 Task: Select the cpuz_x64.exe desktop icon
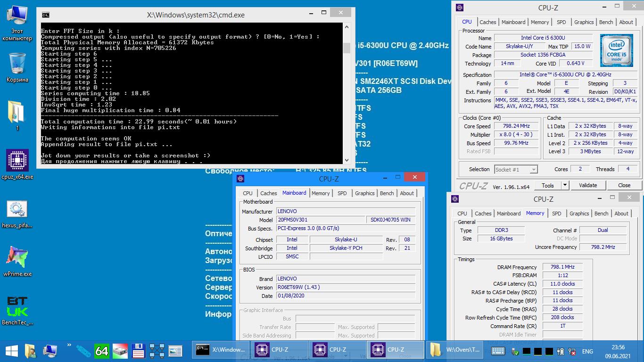(17, 165)
